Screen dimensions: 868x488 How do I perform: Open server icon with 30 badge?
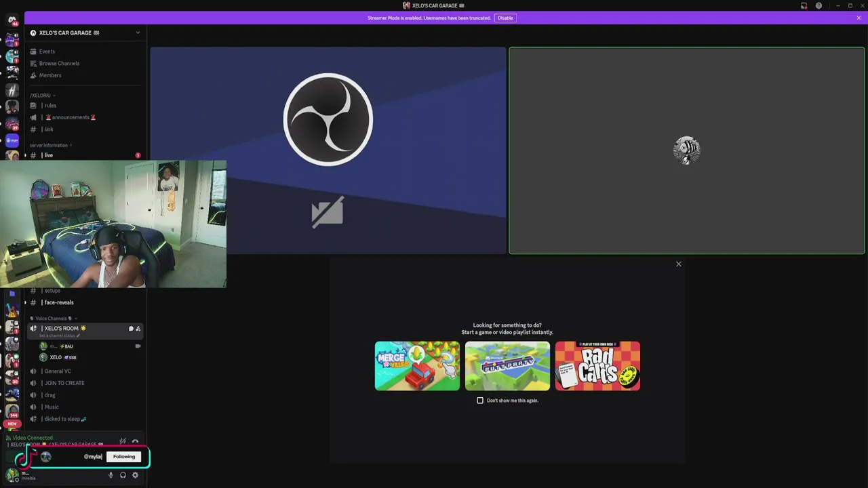[12, 378]
